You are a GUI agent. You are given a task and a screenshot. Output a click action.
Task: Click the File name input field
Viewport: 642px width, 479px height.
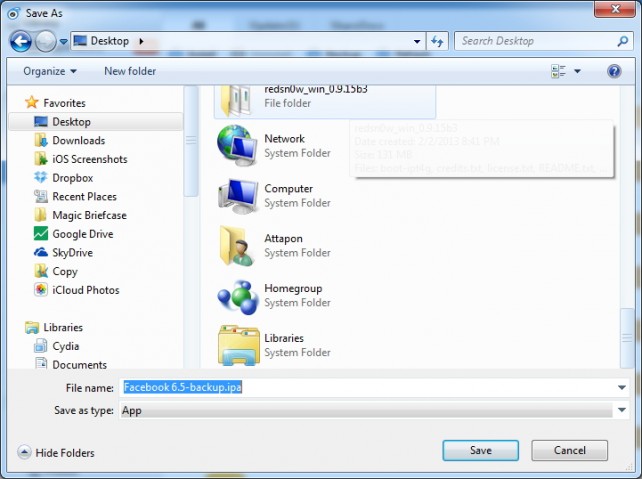click(369, 387)
